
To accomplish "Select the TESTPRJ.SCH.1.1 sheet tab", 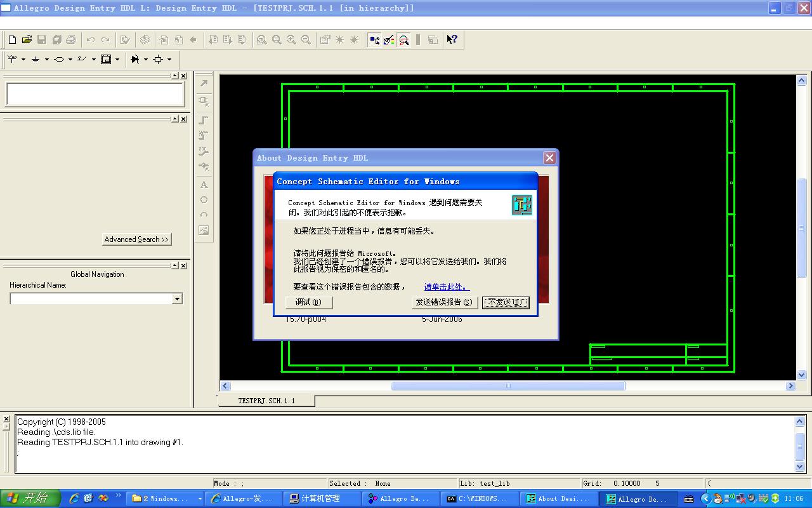I will point(266,401).
